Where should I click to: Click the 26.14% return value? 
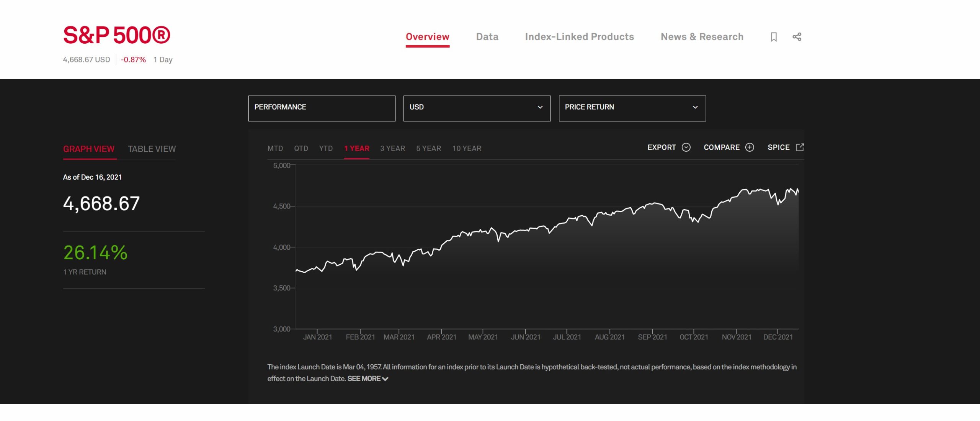(x=95, y=253)
